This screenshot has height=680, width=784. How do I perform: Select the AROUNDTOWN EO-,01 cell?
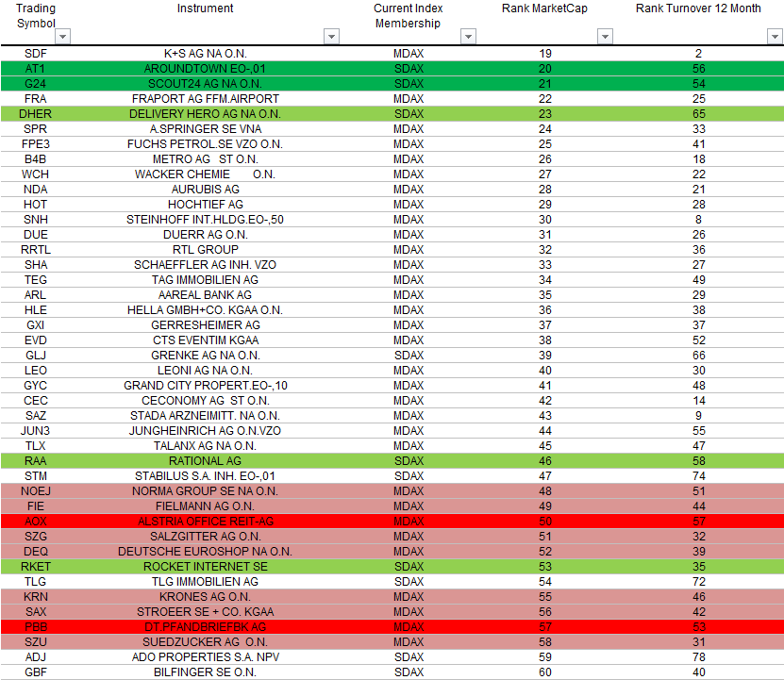coord(205,69)
